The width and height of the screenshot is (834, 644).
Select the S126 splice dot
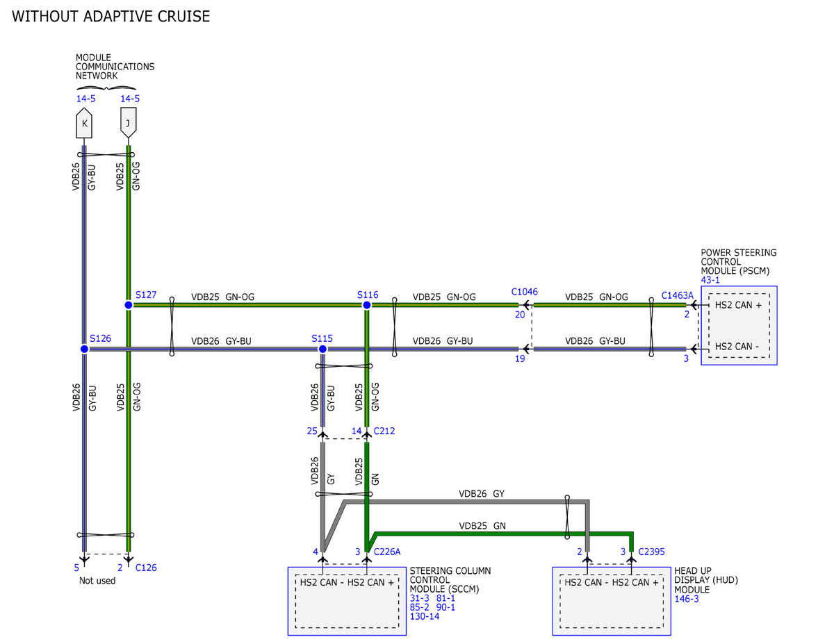pos(84,349)
